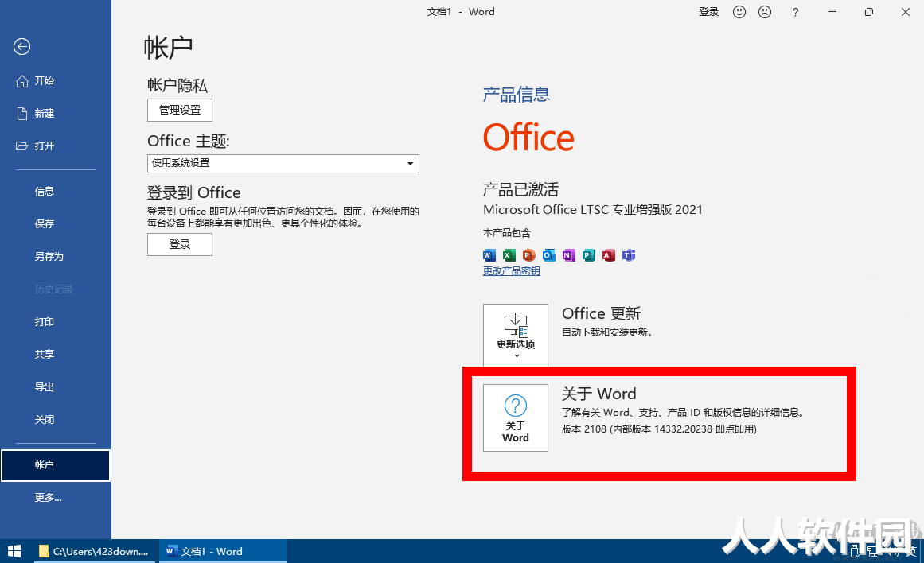Click the Teams app icon
Image resolution: width=924 pixels, height=563 pixels.
(x=629, y=255)
